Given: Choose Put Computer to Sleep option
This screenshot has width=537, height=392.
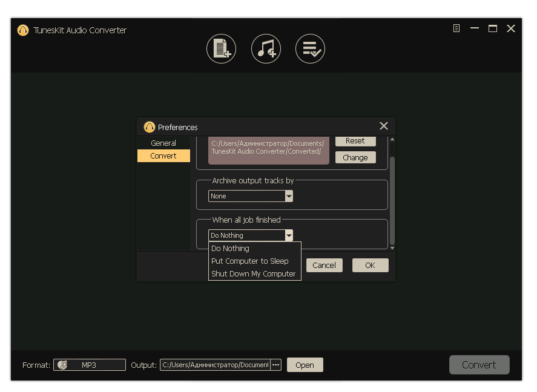Looking at the screenshot, I should (254, 261).
